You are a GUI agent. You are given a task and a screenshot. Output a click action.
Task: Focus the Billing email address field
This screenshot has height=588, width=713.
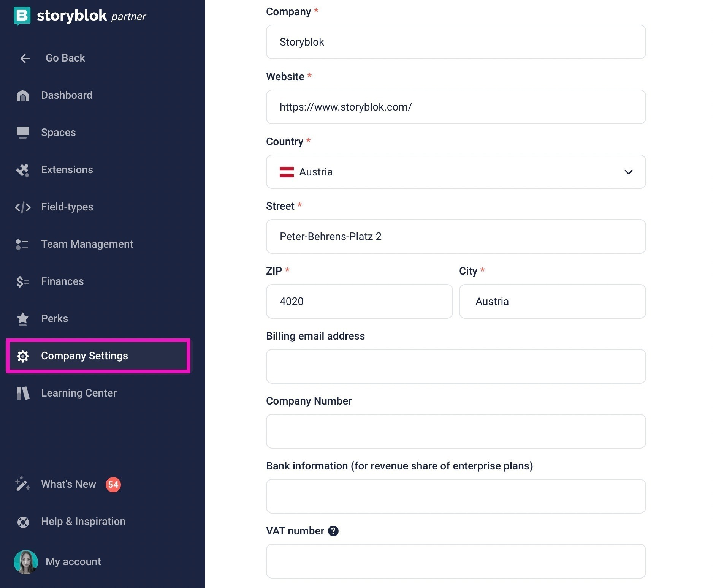point(456,367)
